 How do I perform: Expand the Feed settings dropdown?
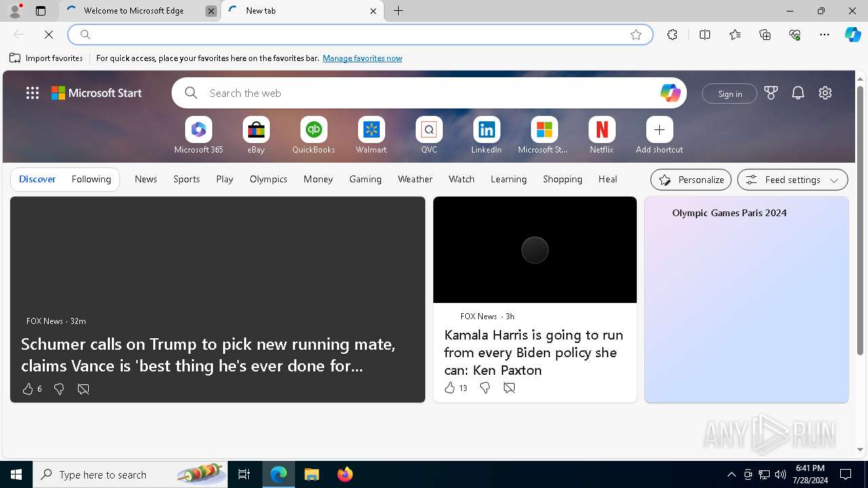[x=793, y=180]
